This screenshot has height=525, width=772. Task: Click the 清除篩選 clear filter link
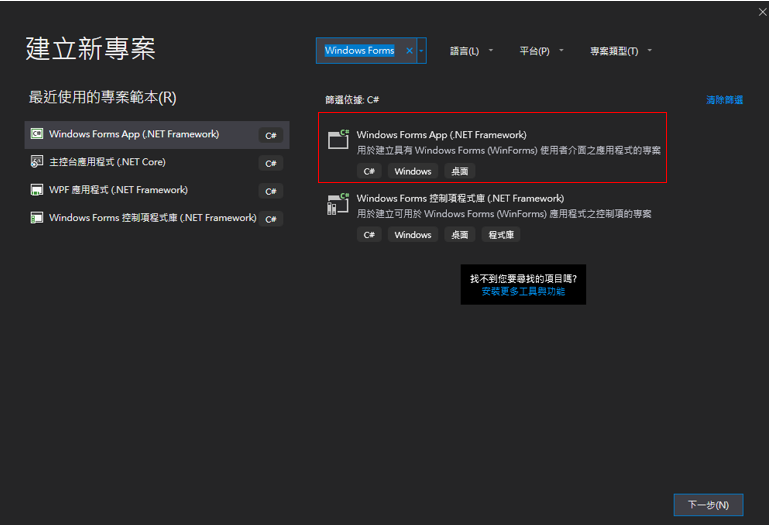click(x=724, y=100)
